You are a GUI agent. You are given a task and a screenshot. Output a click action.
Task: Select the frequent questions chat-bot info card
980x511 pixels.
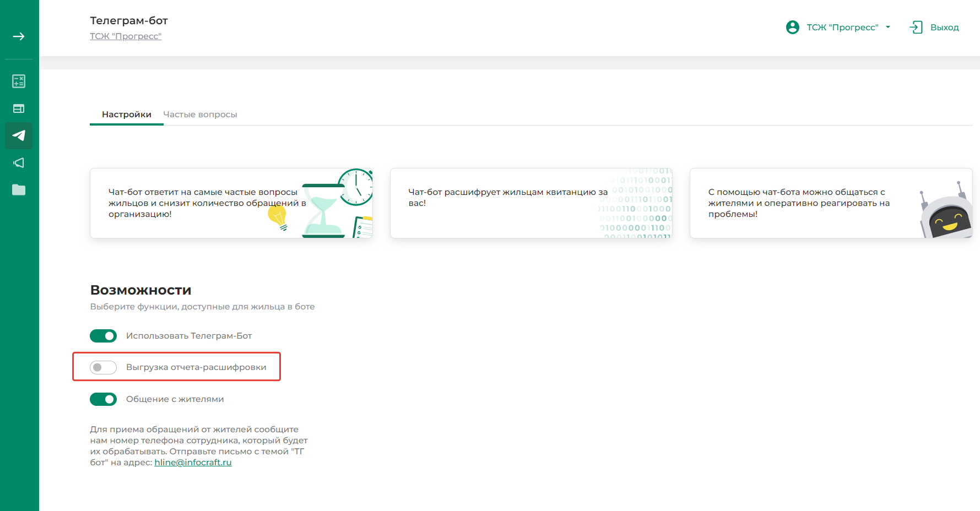(231, 203)
